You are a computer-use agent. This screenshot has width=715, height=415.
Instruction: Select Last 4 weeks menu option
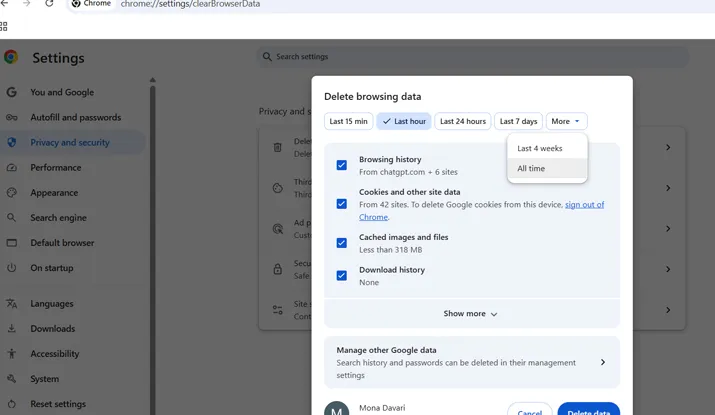pos(540,148)
